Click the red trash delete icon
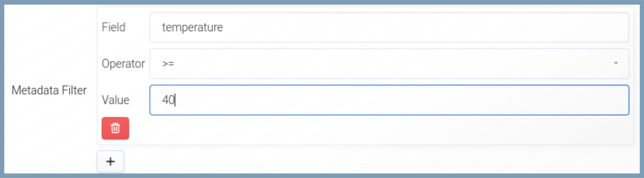Viewport: 644px width, 178px height. (115, 128)
